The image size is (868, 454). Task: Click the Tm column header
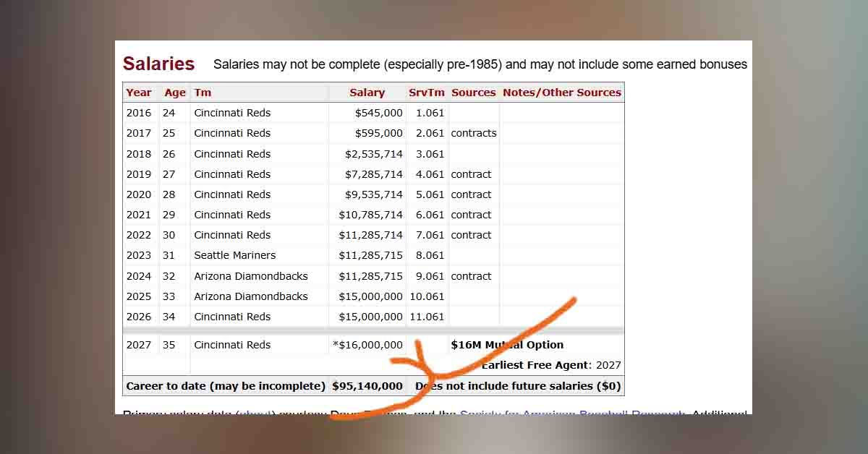[203, 93]
